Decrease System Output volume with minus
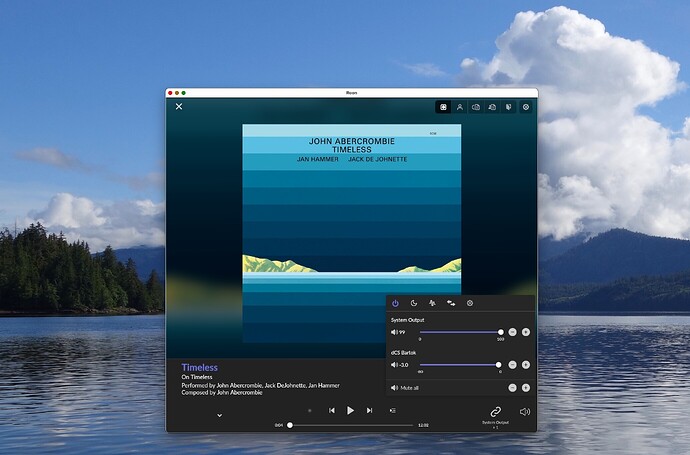 pos(512,332)
